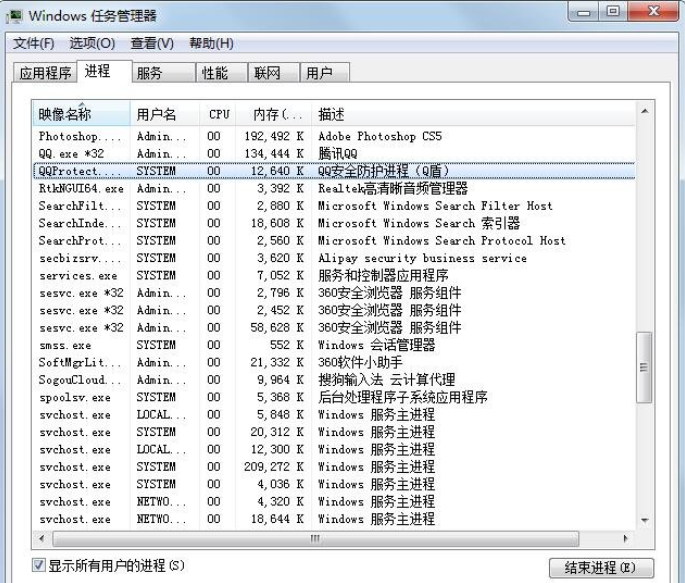Viewport: 685px width, 583px height.
Task: Sort by CPU column header
Action: (218, 114)
